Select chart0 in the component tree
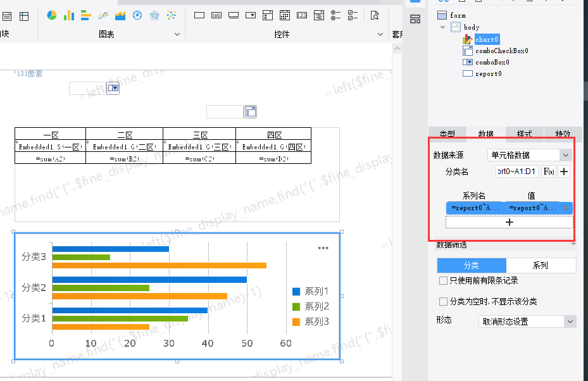The width and height of the screenshot is (588, 381). coord(487,39)
